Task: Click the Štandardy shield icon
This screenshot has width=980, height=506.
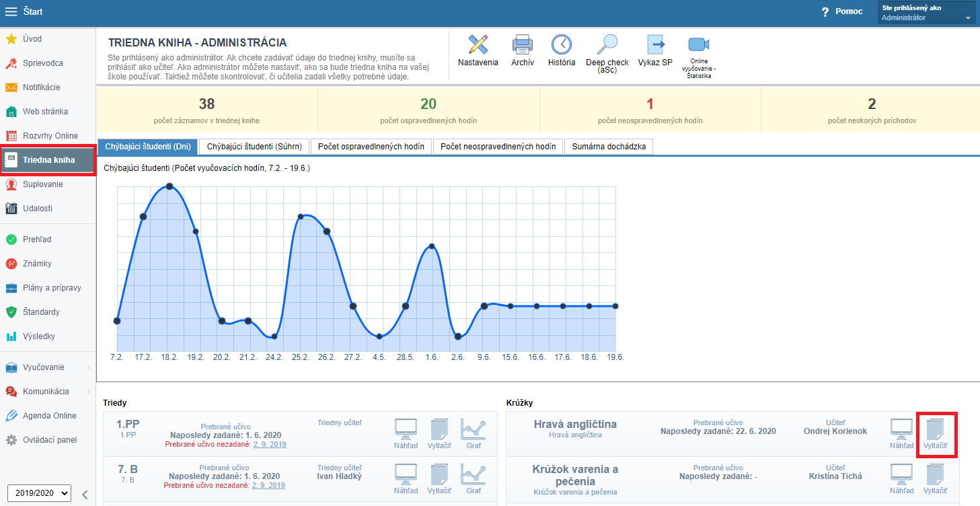Action: pos(11,312)
